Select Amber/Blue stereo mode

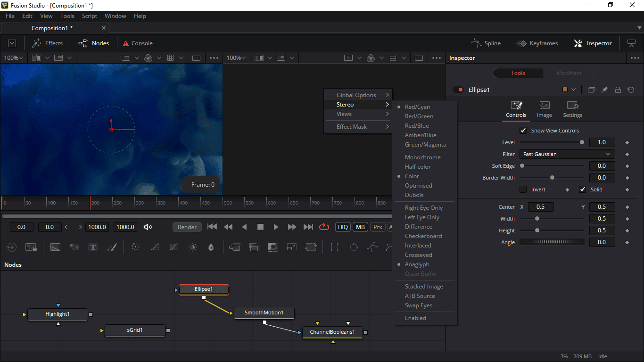[421, 135]
